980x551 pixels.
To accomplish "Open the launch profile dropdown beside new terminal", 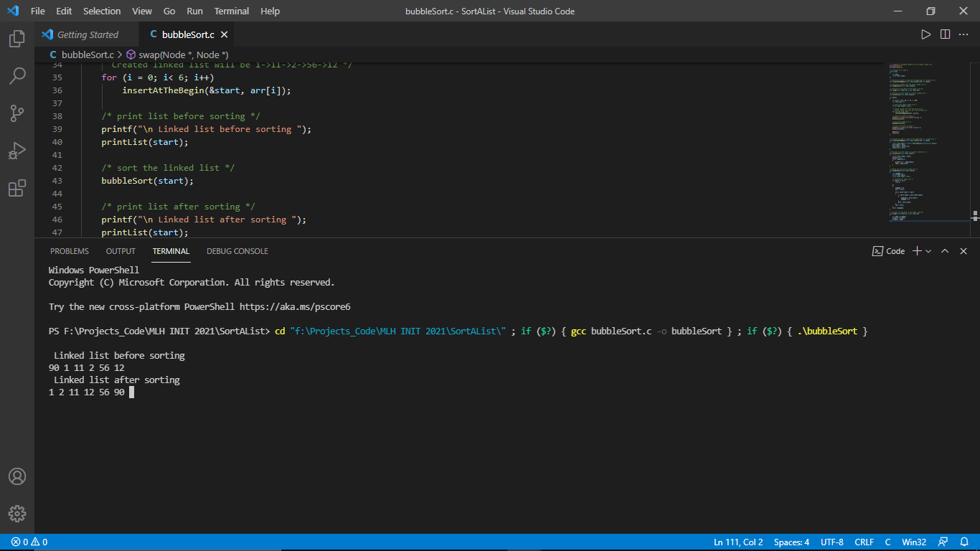I will pos(928,251).
